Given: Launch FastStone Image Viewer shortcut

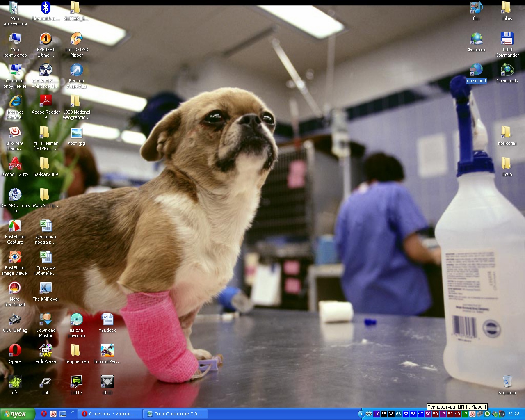Looking at the screenshot, I should click(15, 263).
